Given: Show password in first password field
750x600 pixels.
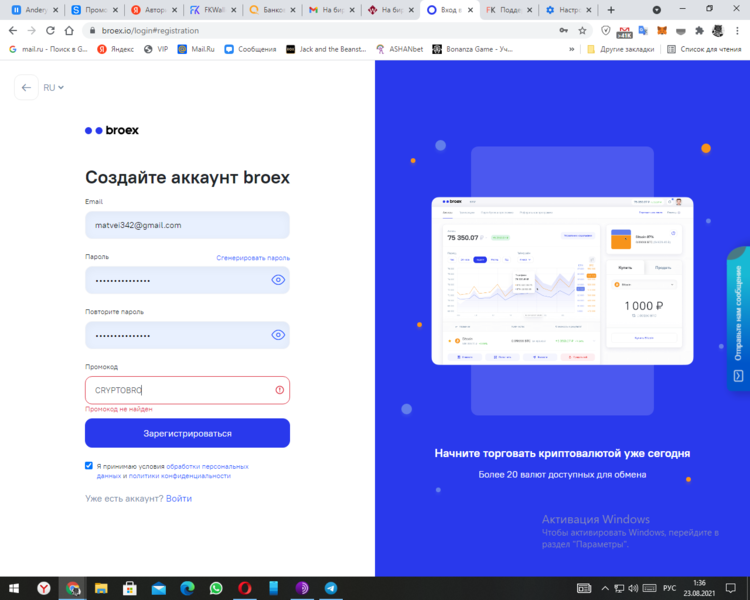Looking at the screenshot, I should pos(278,280).
